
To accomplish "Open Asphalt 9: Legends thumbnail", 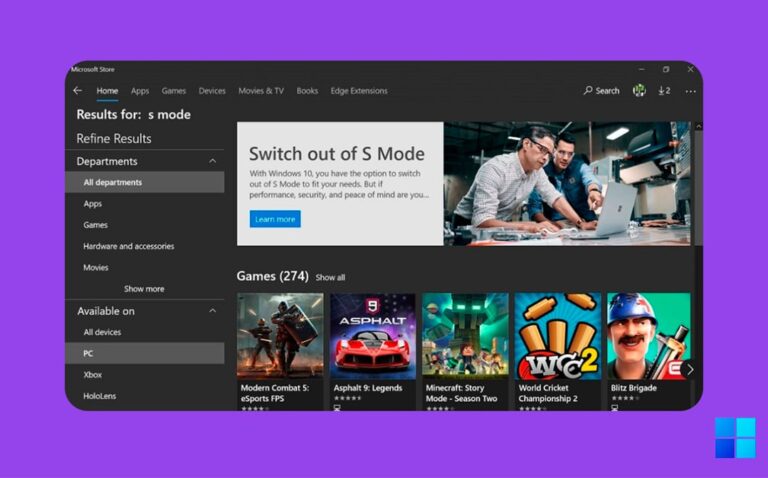I will [x=373, y=336].
